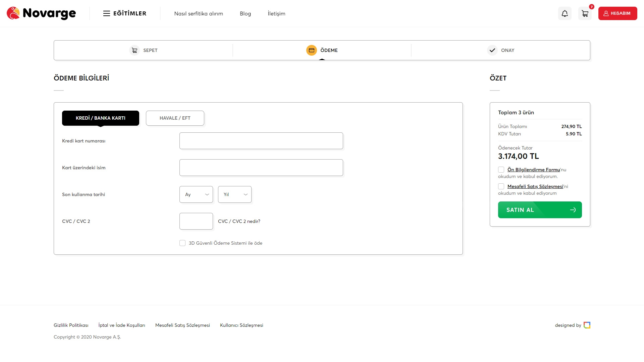Click the ÖDEME step card icon
This screenshot has width=644, height=362.
pyautogui.click(x=312, y=50)
